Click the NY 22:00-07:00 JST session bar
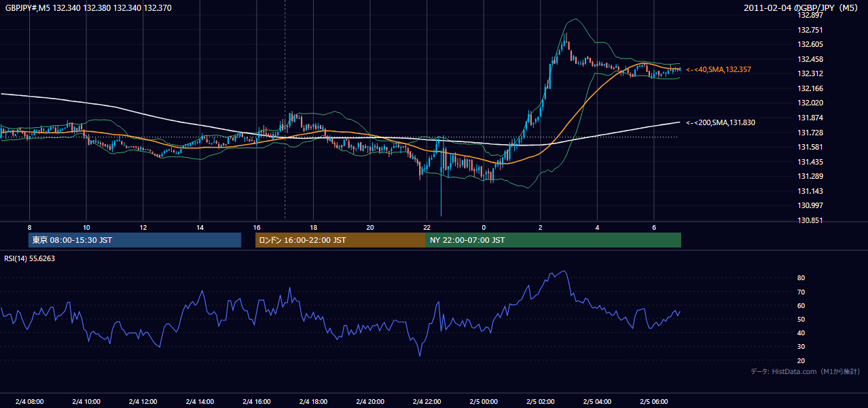The image size is (868, 408). [x=554, y=240]
